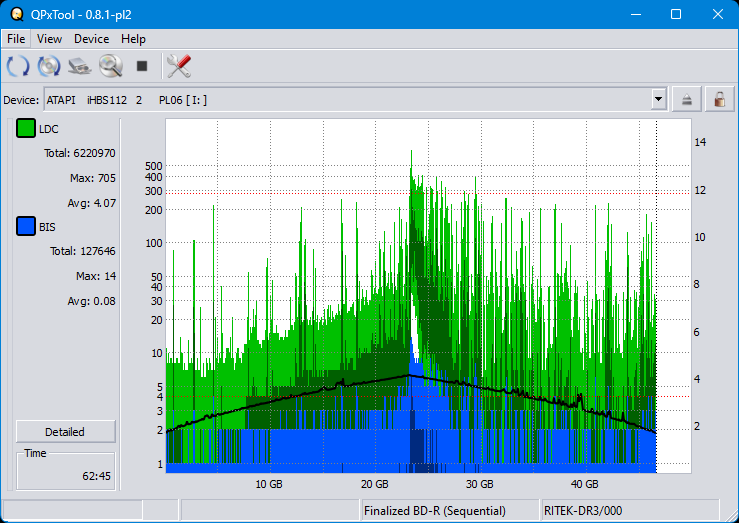Open the File menu

(16, 39)
